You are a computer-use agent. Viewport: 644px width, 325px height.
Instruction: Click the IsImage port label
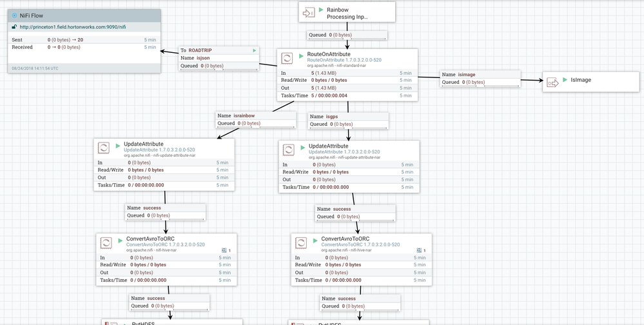click(x=581, y=80)
